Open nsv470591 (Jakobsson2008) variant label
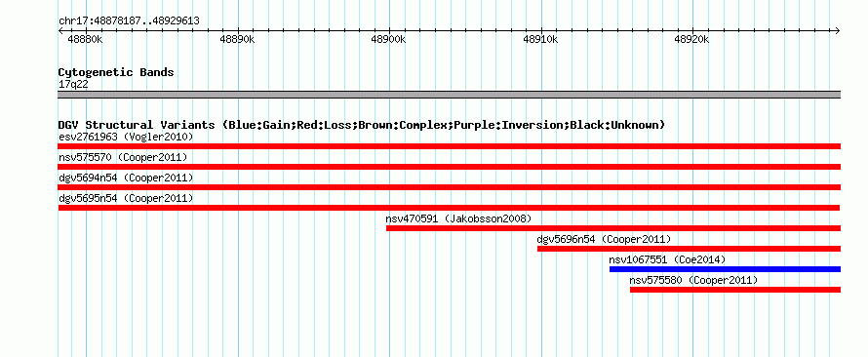Viewport: 868px width, 357px height. [458, 218]
